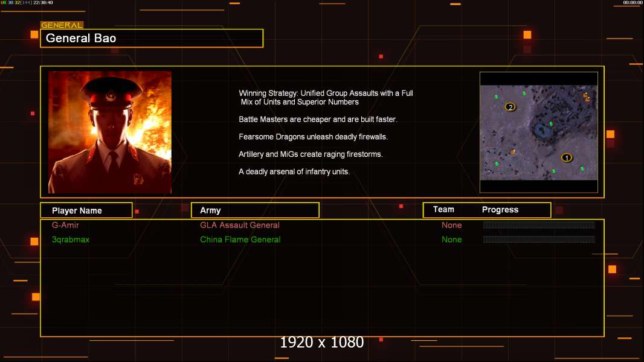Click the map preview thumbnail
This screenshot has height=362, width=644.
[539, 132]
